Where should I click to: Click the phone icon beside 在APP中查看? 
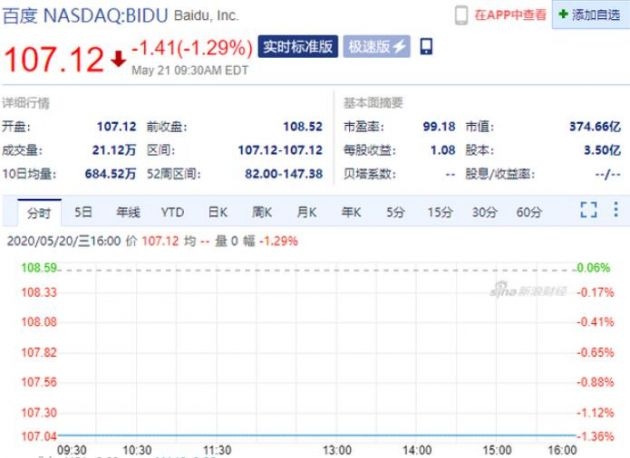click(461, 15)
